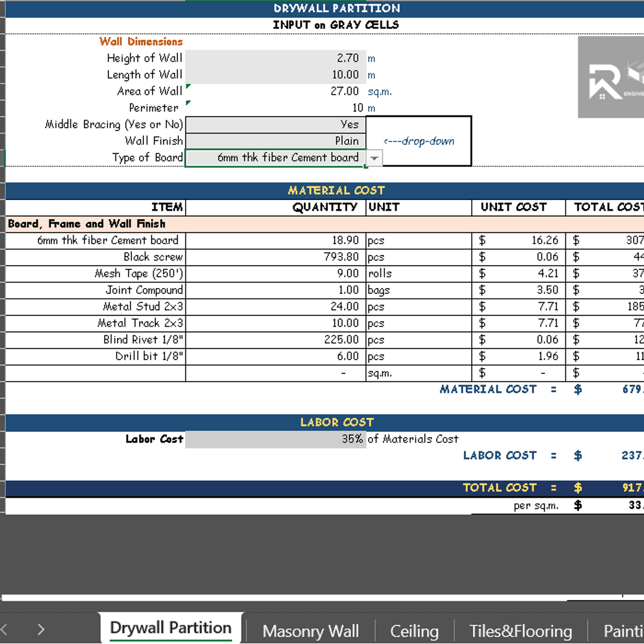The height and width of the screenshot is (644, 644).
Task: Open the Tiles&Flooring sheet tab
Action: point(520,631)
